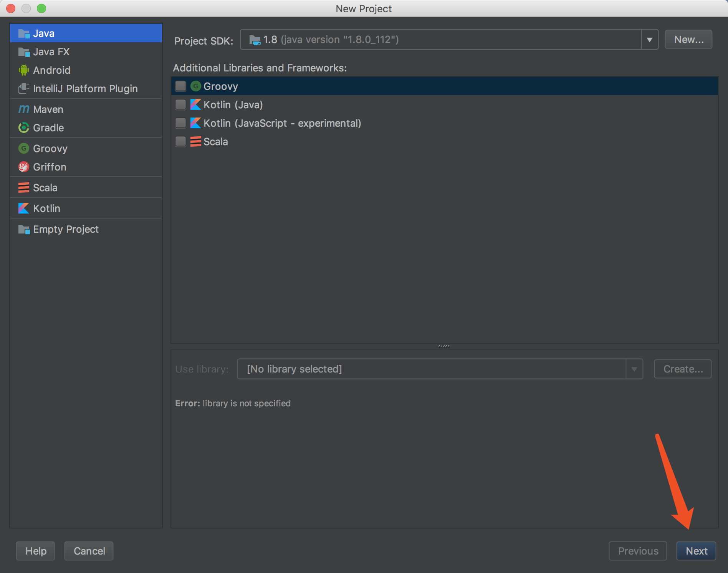Viewport: 728px width, 573px height.
Task: Click the Maven 'm' icon
Action: [x=24, y=109]
